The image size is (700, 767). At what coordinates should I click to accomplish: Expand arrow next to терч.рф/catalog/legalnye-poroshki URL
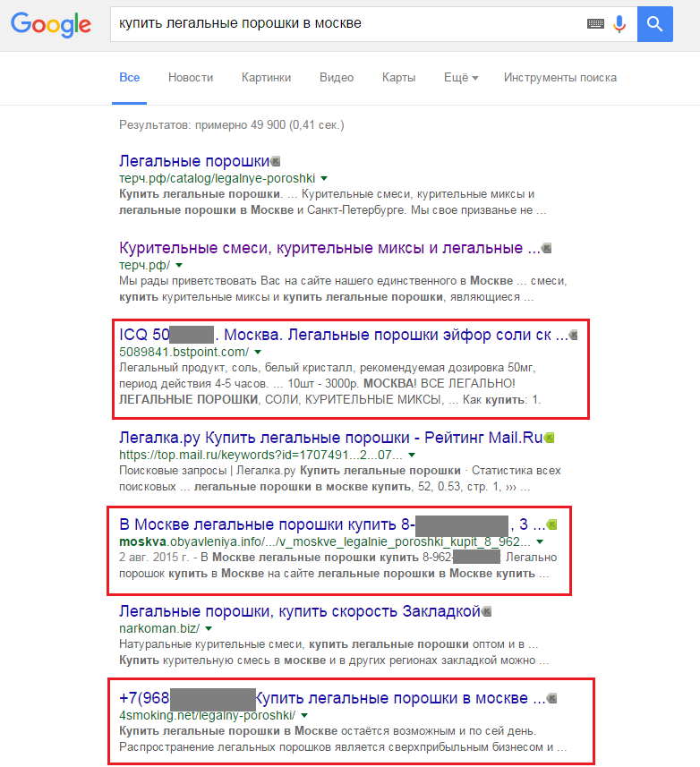[x=324, y=178]
